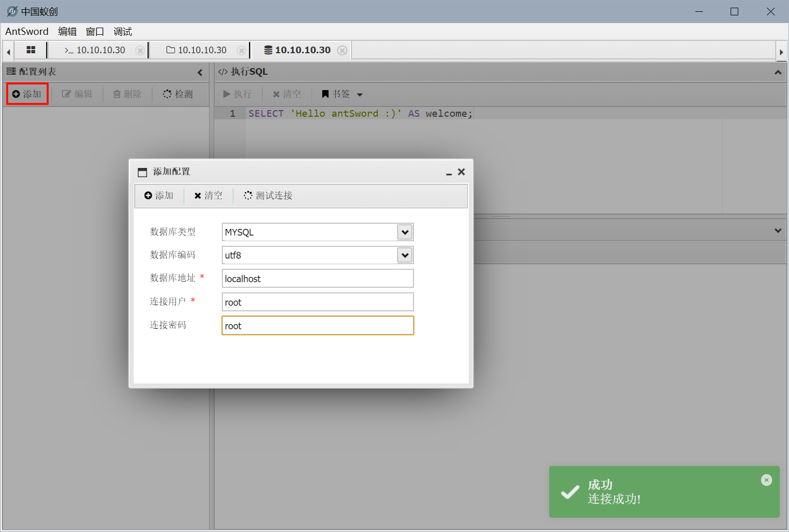Click the 数据库地址 localhost field
This screenshot has height=532, width=789.
pyautogui.click(x=317, y=279)
